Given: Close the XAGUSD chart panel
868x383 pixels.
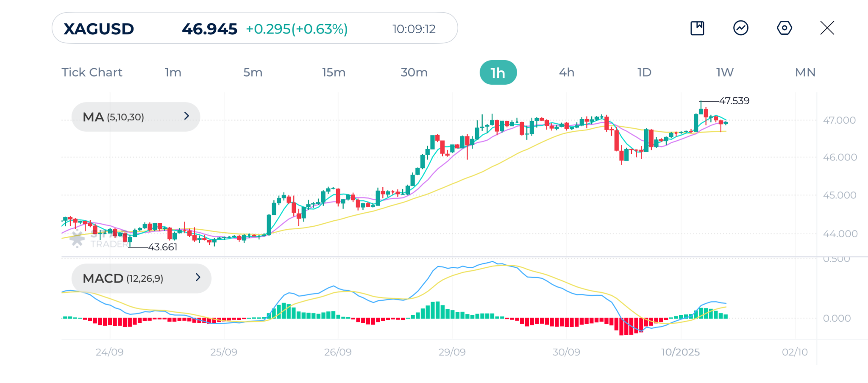Looking at the screenshot, I should click(827, 28).
